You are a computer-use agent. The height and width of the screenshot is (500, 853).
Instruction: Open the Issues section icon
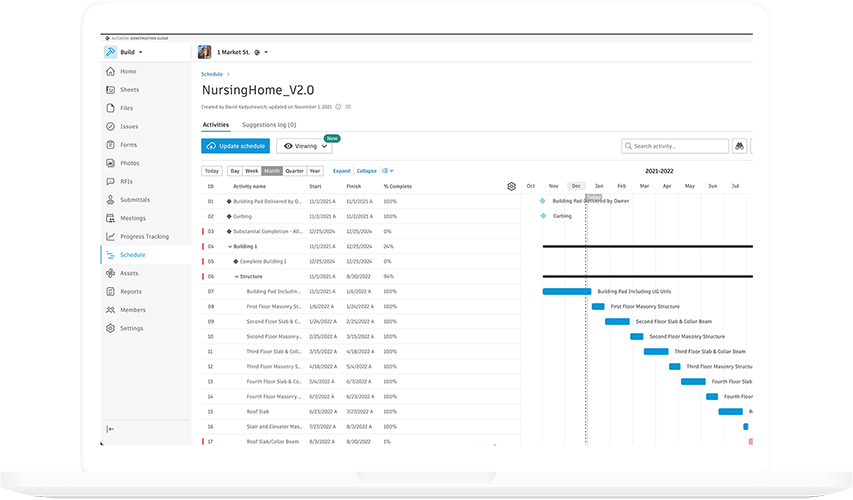pyautogui.click(x=110, y=127)
